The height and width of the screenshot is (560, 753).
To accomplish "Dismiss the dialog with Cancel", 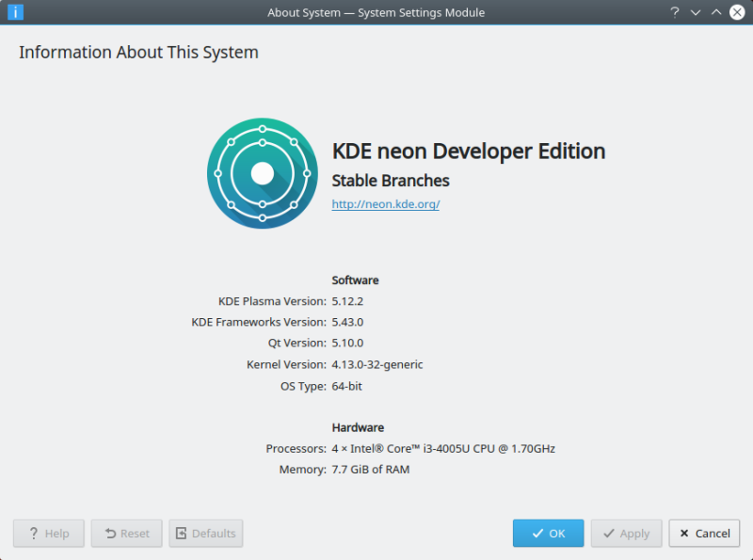I will point(704,534).
